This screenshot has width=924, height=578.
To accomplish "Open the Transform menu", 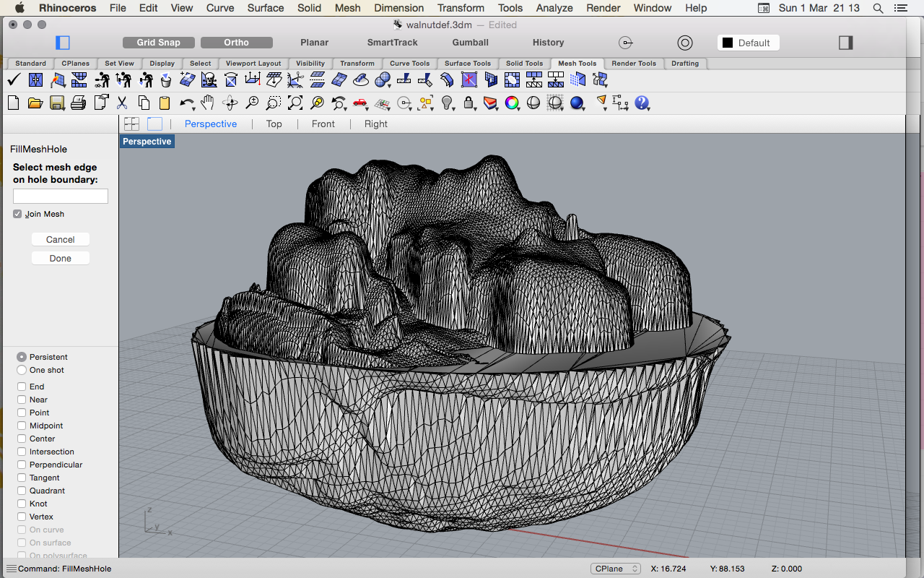I will [x=461, y=8].
